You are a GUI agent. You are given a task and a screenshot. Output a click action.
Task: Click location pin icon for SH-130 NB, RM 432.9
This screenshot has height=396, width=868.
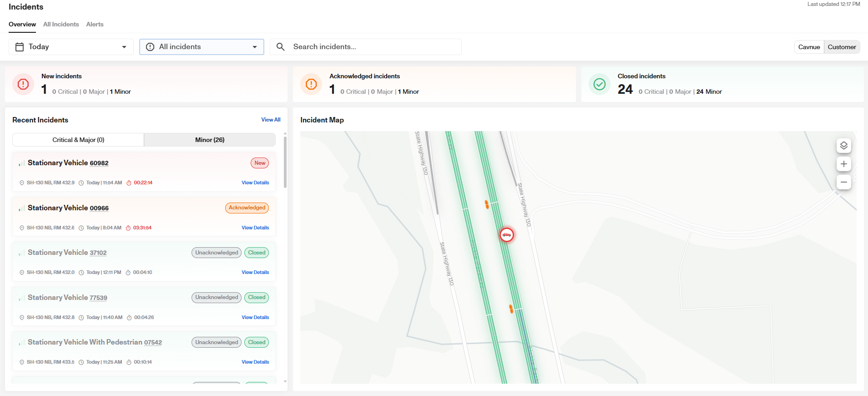coord(22,183)
